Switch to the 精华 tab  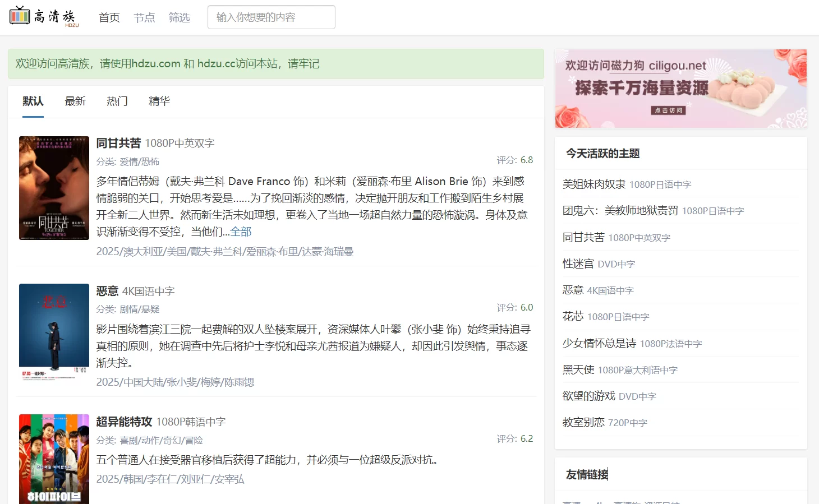158,101
